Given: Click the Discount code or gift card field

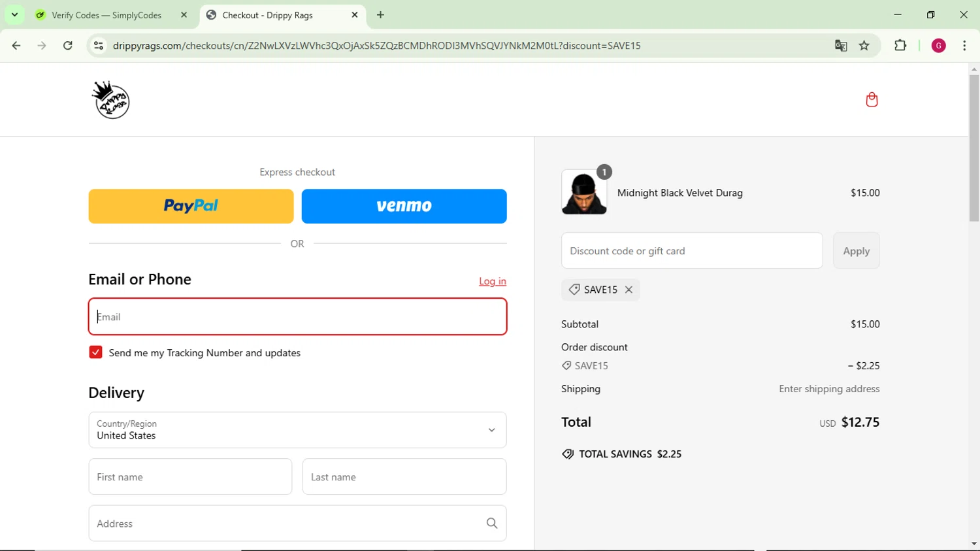Looking at the screenshot, I should pos(692,250).
